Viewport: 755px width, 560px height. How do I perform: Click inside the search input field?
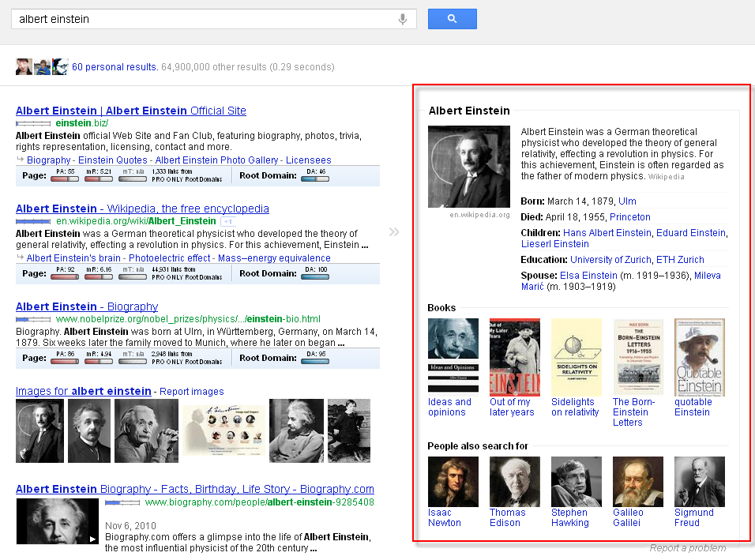[x=201, y=19]
